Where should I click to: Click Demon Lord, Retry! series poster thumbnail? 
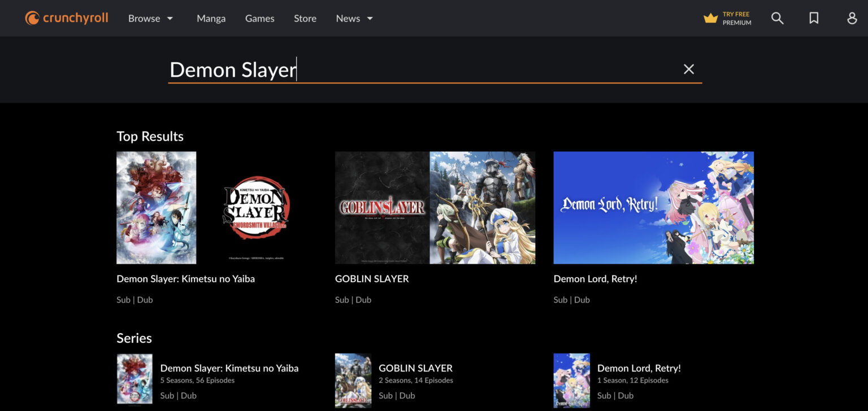tap(571, 380)
